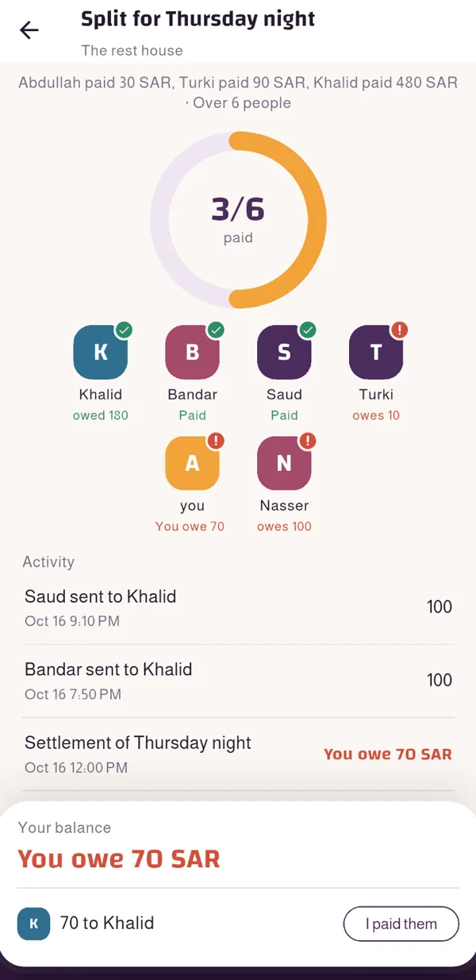Tap Khalid's blue K avatar

pyautogui.click(x=100, y=352)
